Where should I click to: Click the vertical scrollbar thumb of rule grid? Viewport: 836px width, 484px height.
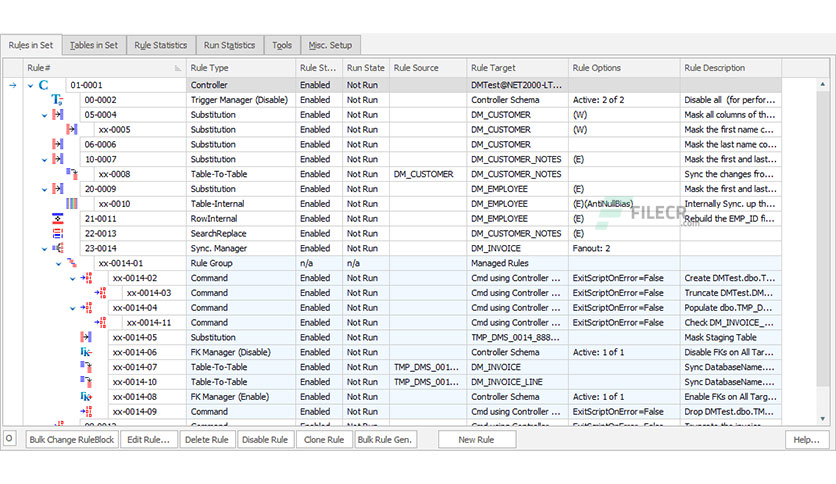point(823,237)
